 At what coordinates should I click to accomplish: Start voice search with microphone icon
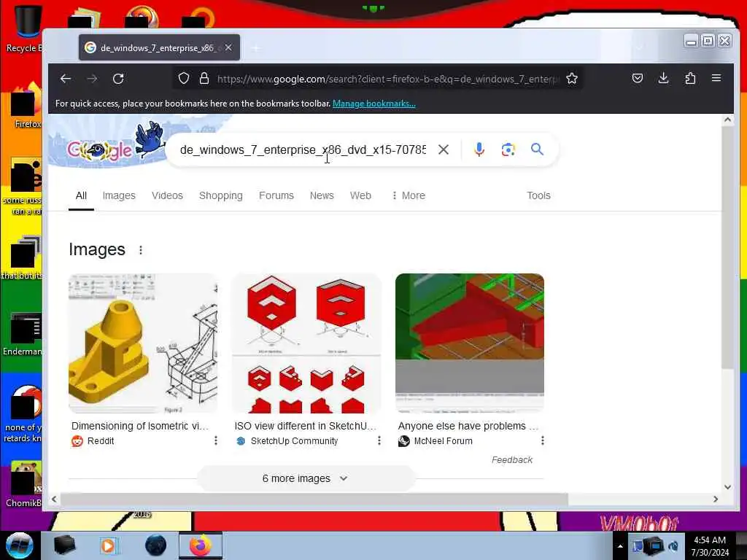(479, 149)
